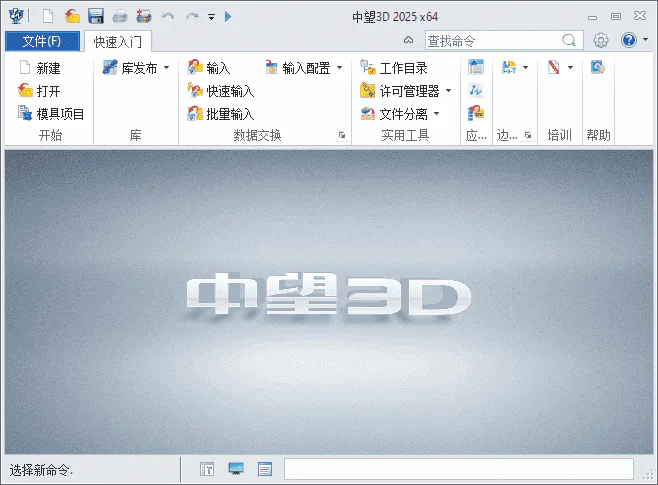Click 打开 in the 开始 group

coord(39,91)
